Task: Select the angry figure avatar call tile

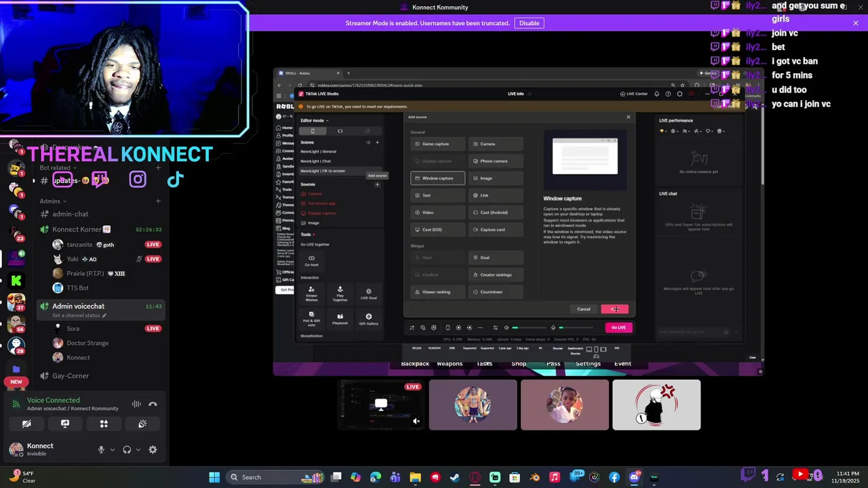Action: (656, 405)
